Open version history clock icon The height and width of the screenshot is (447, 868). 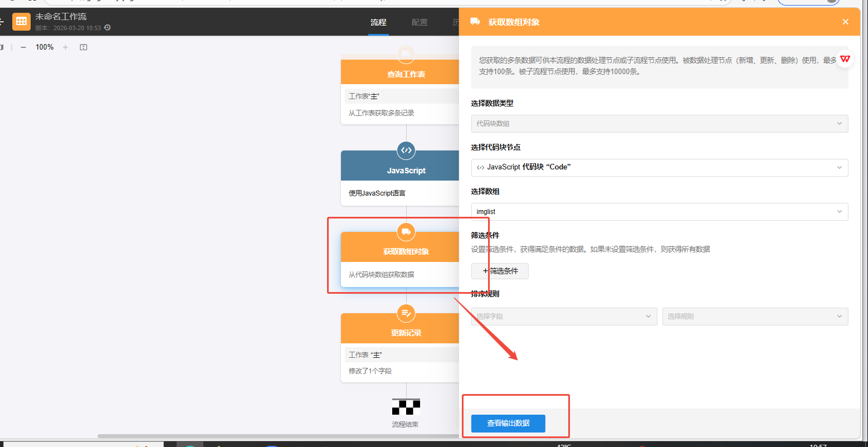click(108, 28)
